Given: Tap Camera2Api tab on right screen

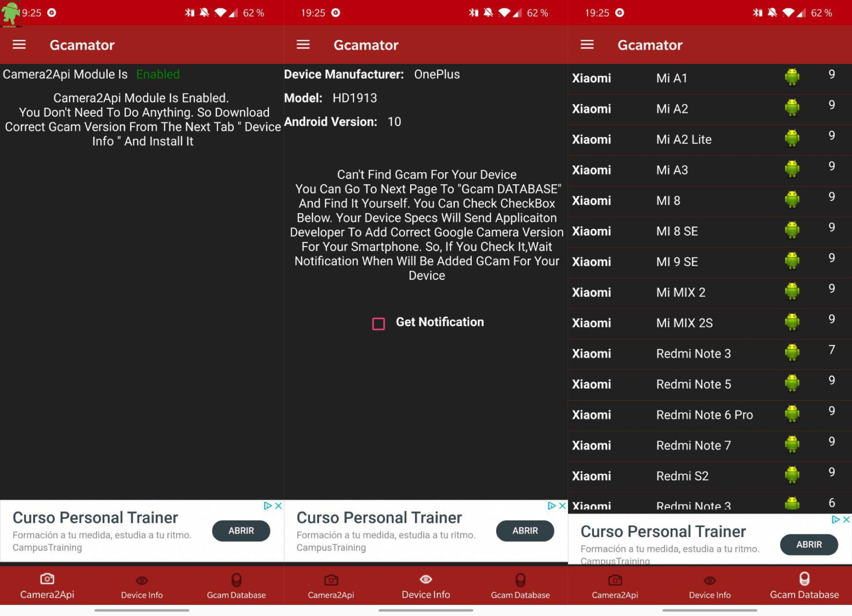Looking at the screenshot, I should 615,586.
